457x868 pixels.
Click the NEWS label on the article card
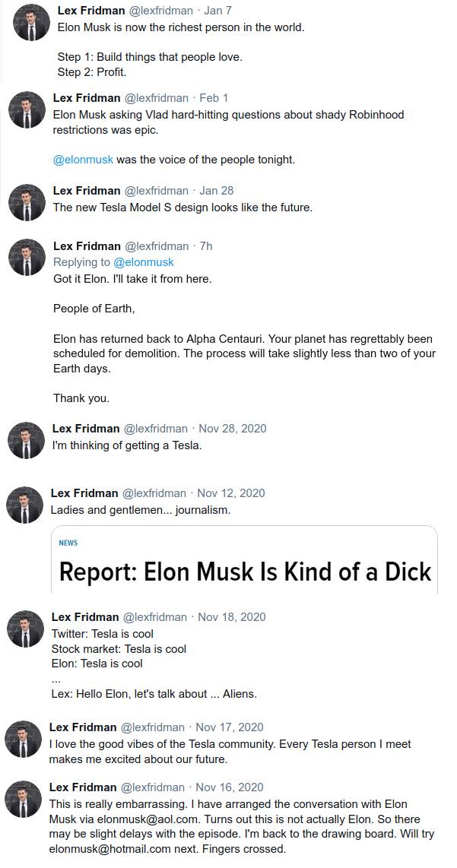[68, 543]
